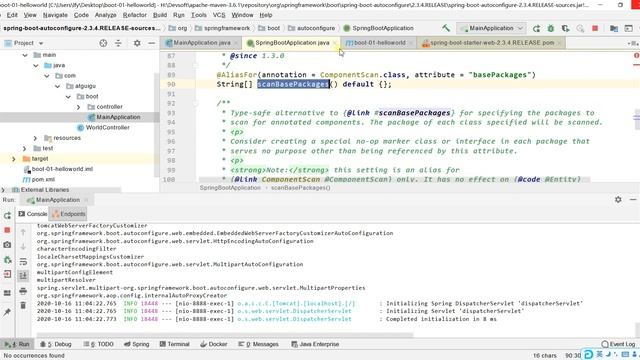Open the TODO tool window

point(99,344)
